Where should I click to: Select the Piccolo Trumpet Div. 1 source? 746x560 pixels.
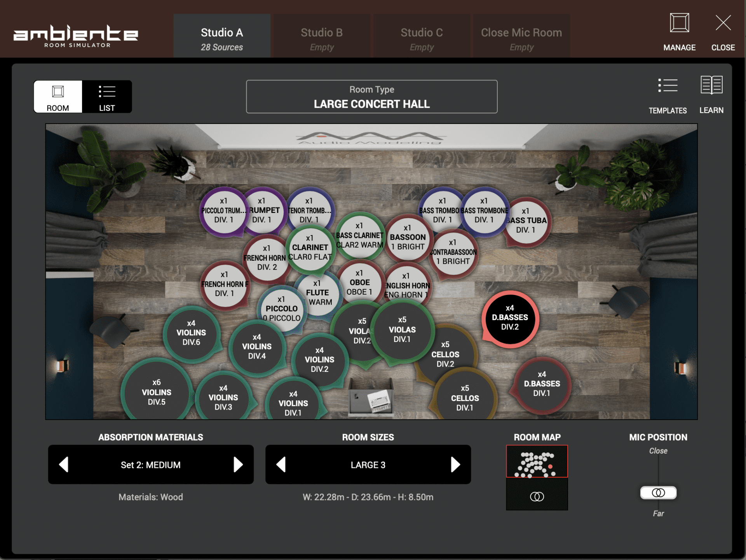223,212
